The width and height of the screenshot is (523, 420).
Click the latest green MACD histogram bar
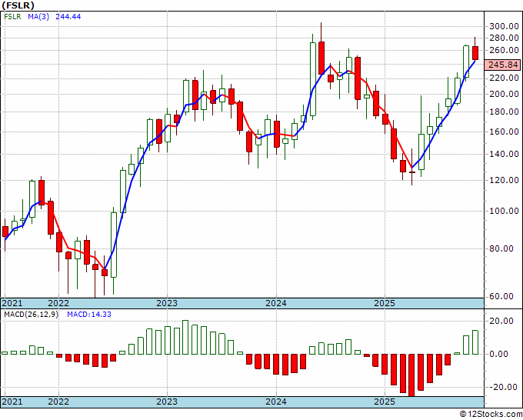tap(475, 342)
